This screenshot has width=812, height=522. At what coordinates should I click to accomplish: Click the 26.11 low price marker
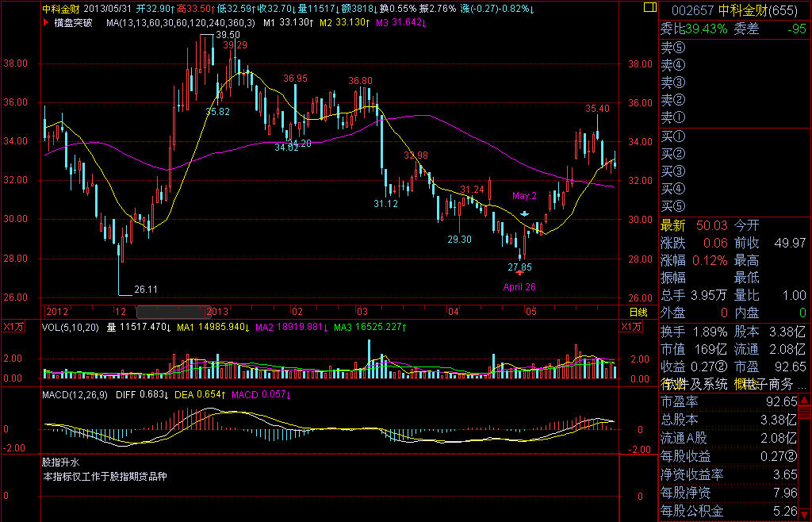tap(146, 290)
